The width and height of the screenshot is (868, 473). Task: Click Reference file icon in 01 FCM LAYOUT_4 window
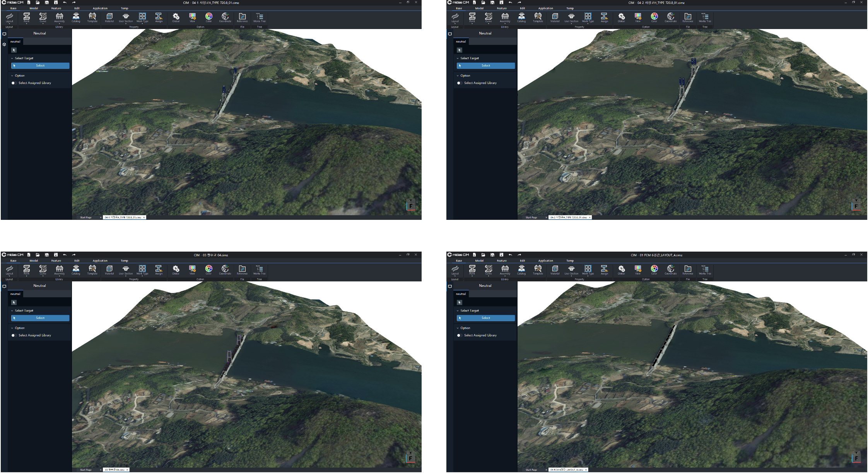[x=688, y=270]
